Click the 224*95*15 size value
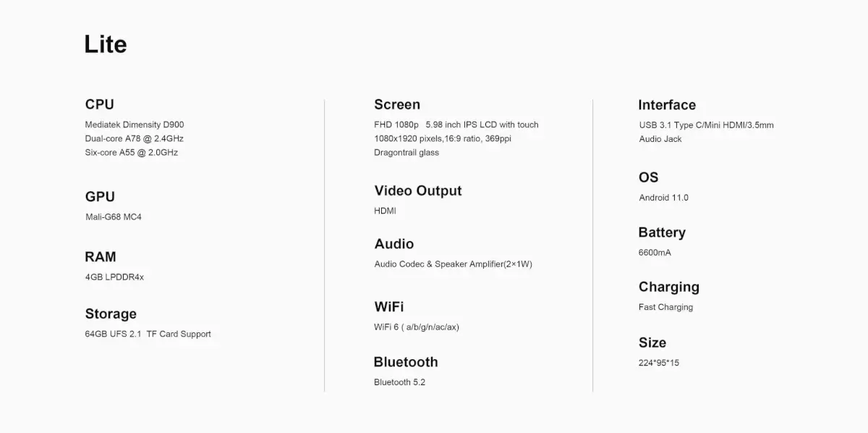 659,363
